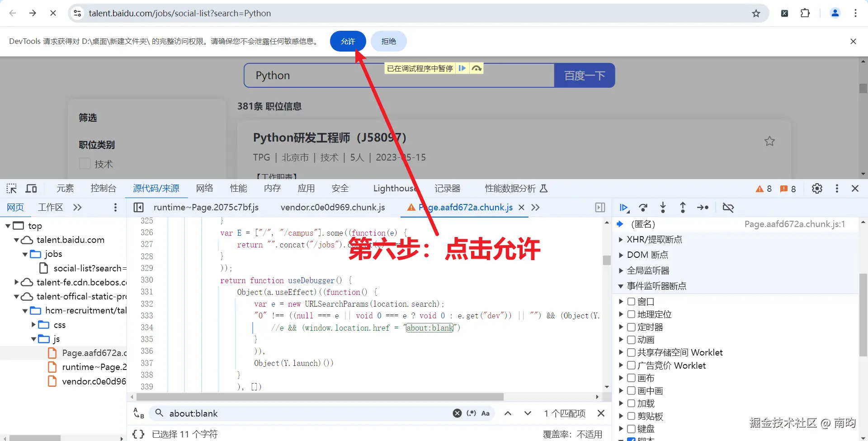Step into next function call
Viewport: 868px width, 441px height.
[663, 208]
